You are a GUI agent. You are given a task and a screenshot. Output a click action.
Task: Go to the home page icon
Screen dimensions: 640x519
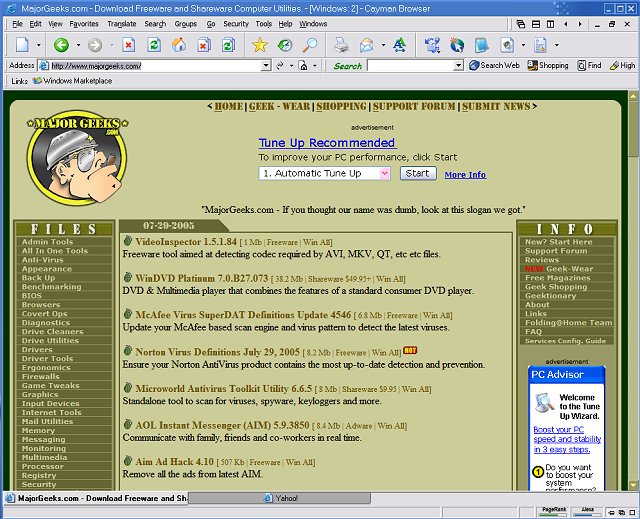pyautogui.click(x=179, y=45)
